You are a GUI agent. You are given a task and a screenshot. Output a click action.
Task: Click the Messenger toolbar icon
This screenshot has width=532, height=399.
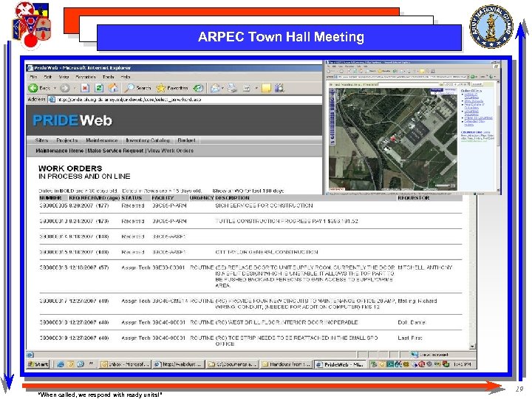[x=279, y=88]
